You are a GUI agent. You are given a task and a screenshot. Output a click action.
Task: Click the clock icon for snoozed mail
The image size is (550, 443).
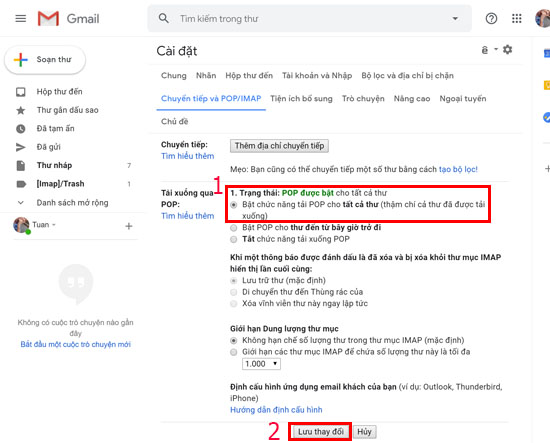(x=21, y=129)
